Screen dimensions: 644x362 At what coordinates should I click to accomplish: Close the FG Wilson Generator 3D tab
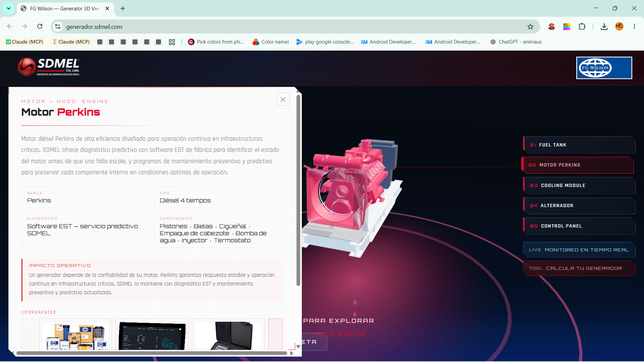pos(107,8)
